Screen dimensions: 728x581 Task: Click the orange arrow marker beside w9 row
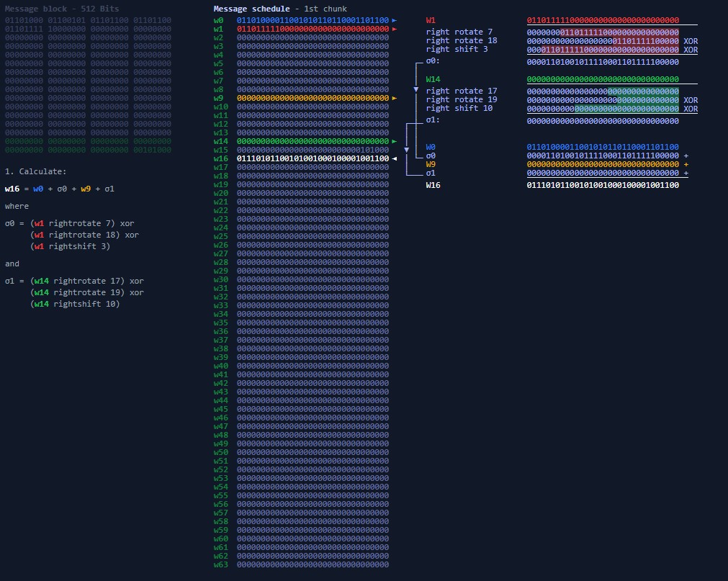tap(394, 98)
